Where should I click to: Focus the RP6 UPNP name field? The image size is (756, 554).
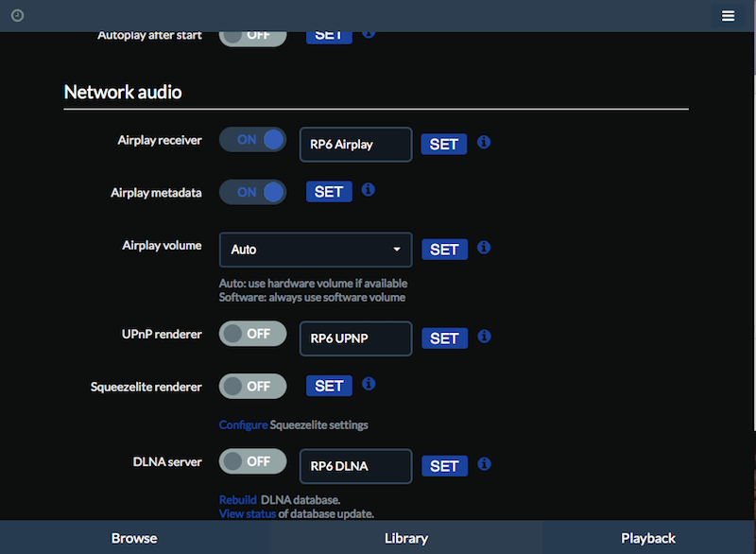356,338
